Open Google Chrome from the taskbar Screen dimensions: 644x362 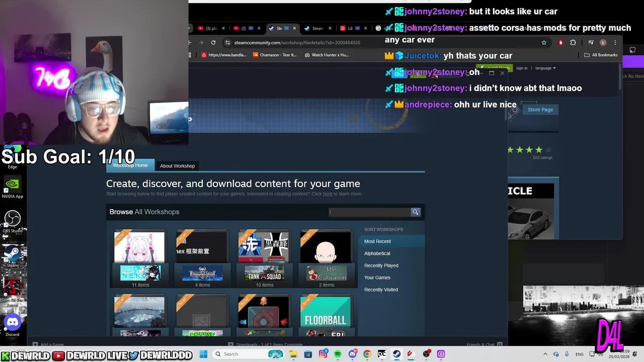click(x=367, y=354)
